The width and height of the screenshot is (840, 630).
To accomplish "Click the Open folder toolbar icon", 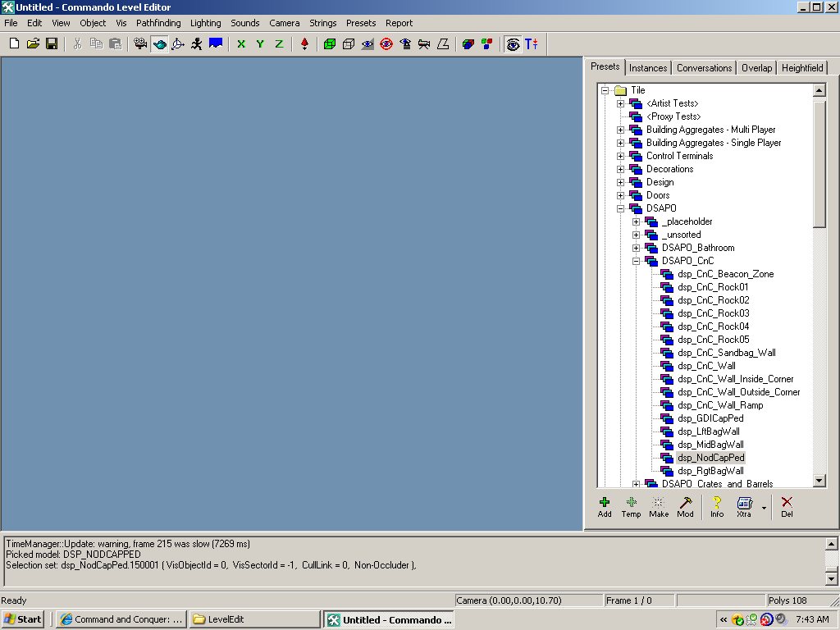I will [x=33, y=43].
